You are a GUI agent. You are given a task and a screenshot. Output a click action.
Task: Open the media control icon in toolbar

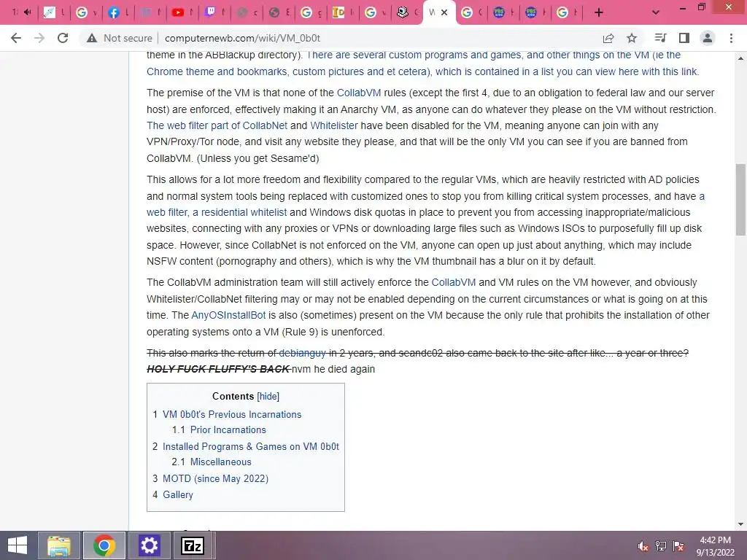[660, 38]
